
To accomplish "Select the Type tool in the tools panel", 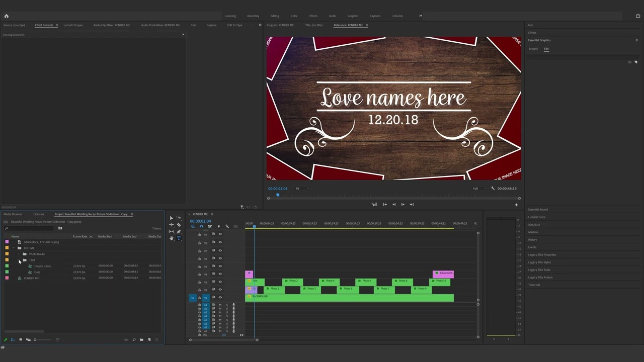I will [x=179, y=238].
